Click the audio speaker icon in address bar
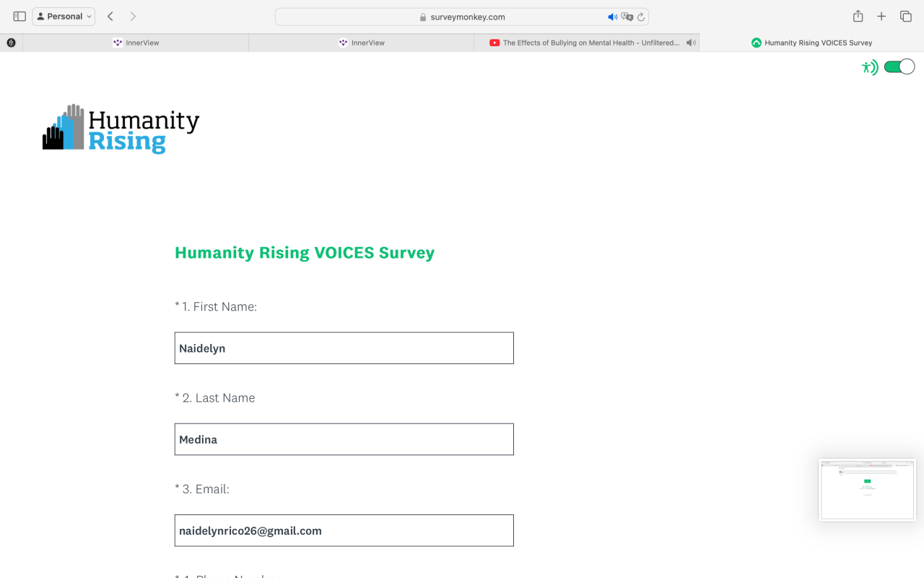 coord(612,17)
